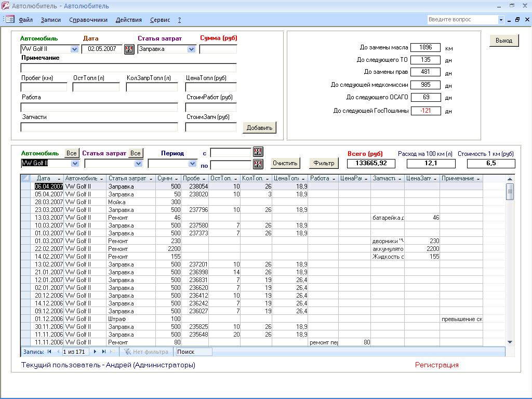Open the Действия menu
Screen dimensions: 532x399
click(x=128, y=20)
